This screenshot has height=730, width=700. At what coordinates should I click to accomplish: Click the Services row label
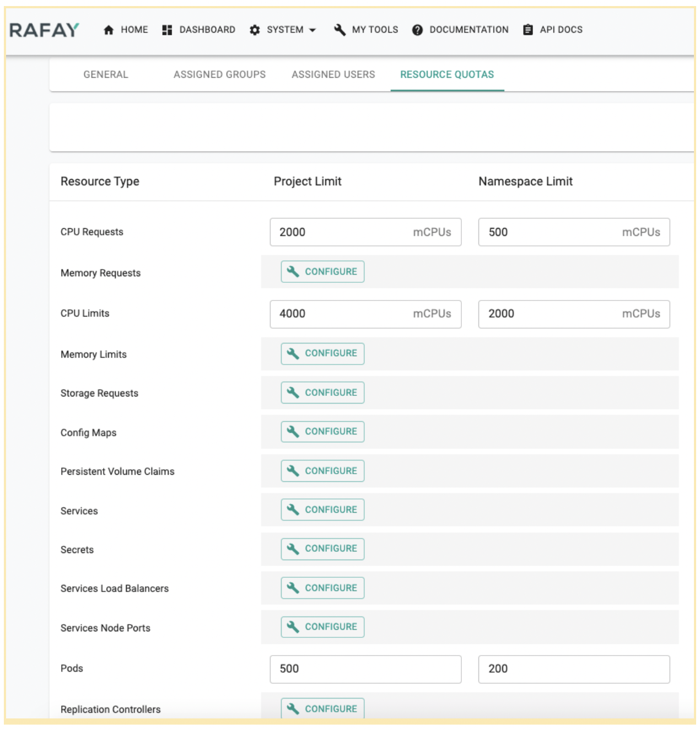(x=79, y=511)
